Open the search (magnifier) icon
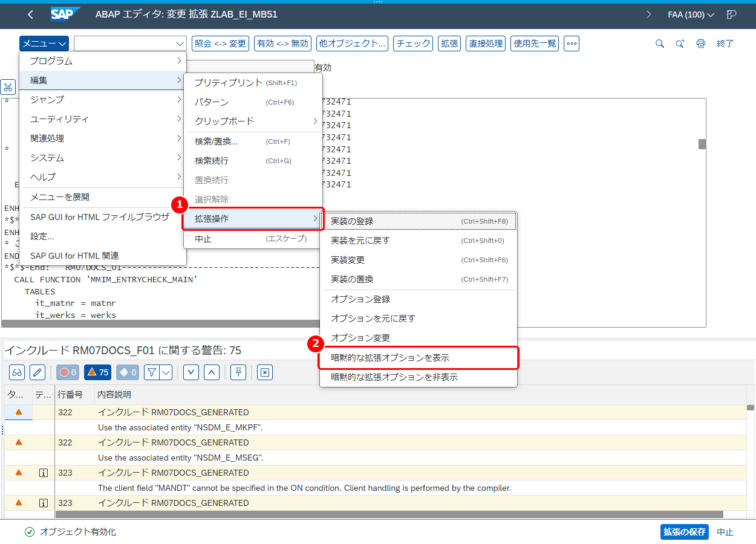Image resolution: width=756 pixels, height=544 pixels. click(660, 44)
